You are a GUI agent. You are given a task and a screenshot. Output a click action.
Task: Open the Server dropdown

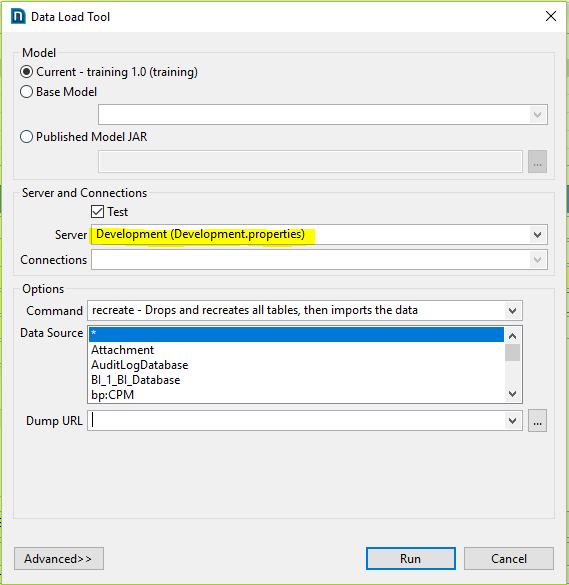[x=537, y=235]
